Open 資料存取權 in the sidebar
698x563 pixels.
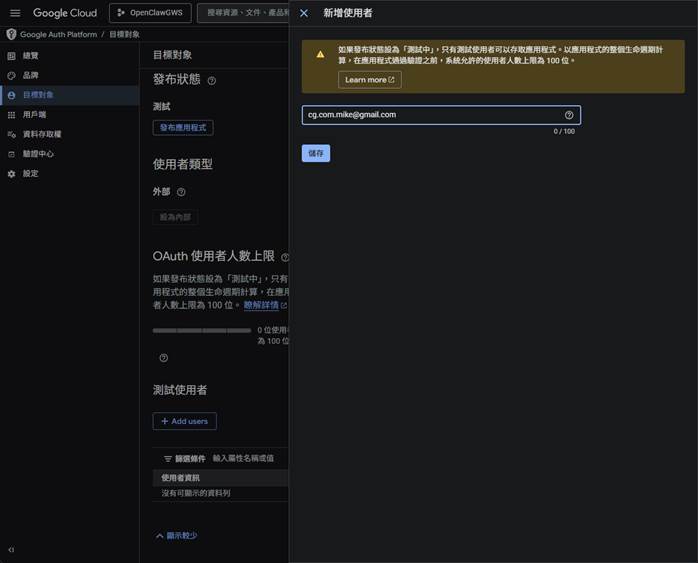(x=41, y=134)
